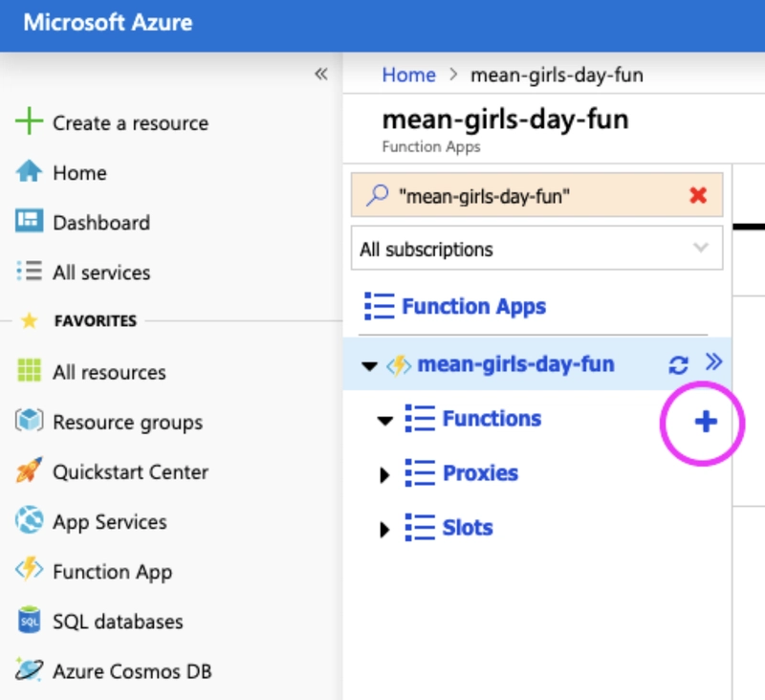Open Azure Cosmos DB from favorites

click(132, 671)
